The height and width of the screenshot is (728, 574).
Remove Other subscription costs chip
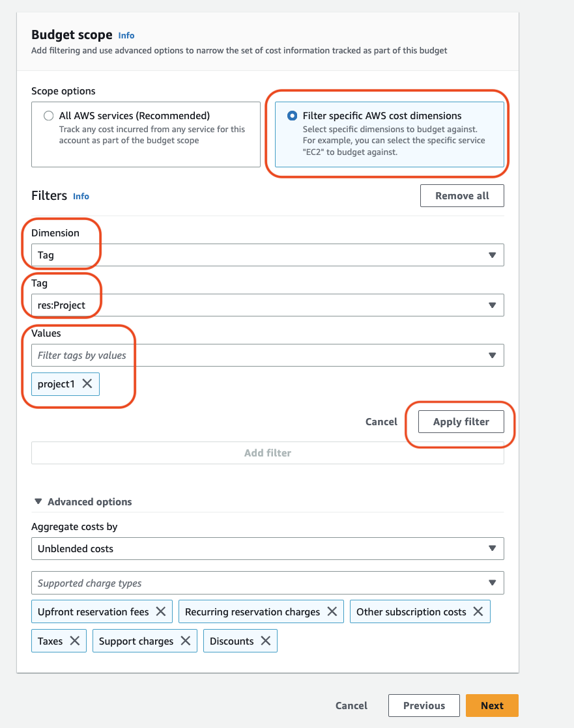478,612
